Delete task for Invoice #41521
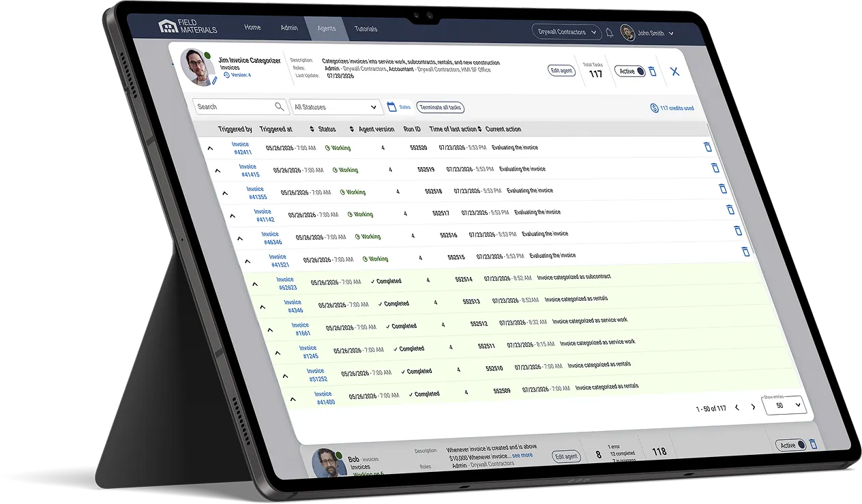The width and height of the screenshot is (862, 504). [745, 252]
